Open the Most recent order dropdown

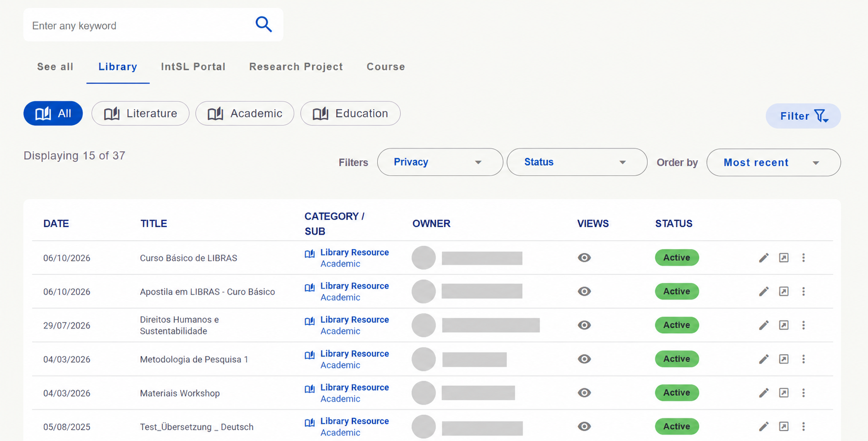tap(773, 163)
